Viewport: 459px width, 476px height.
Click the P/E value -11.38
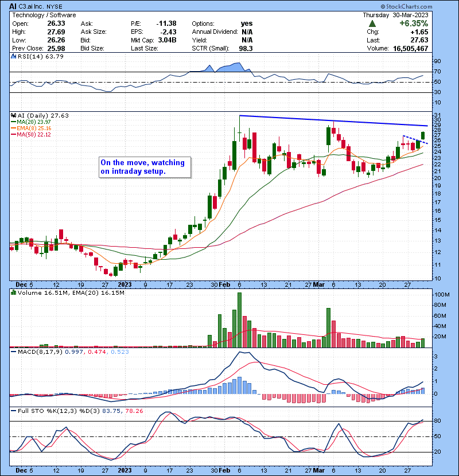tap(166, 24)
